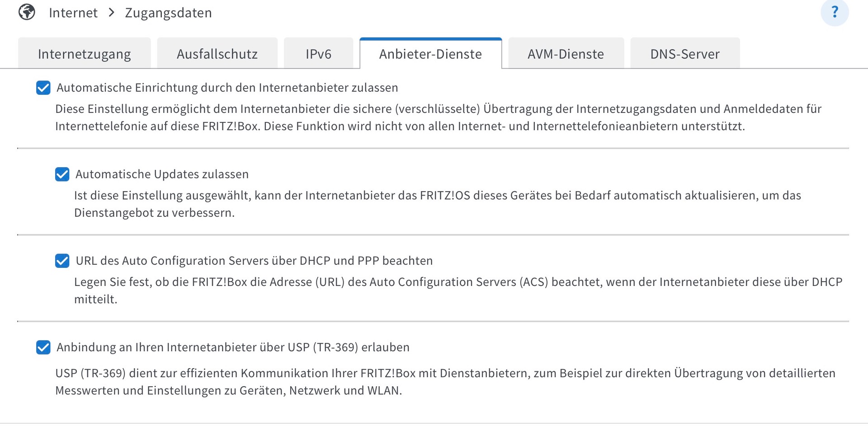Click label URL des Auto Configuration Servers

pyautogui.click(x=255, y=261)
